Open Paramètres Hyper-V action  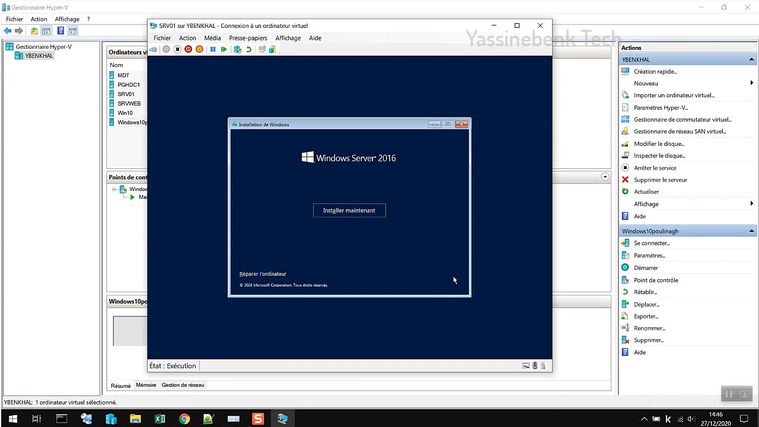click(x=661, y=107)
